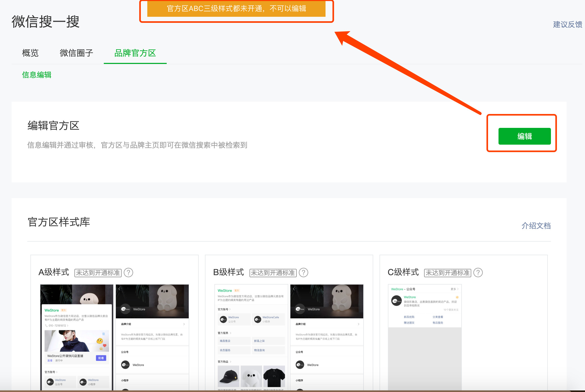Click the orange 官方区ABC三级样式都未开通 notification banner

(x=236, y=9)
